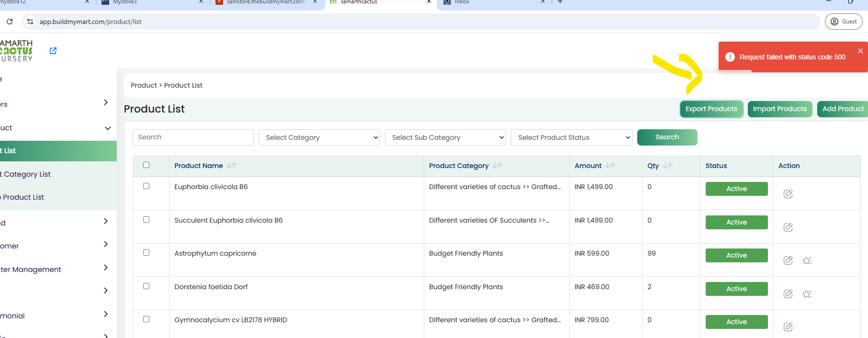Edit the Euphorbia clivicola B6 product
The height and width of the screenshot is (338, 868).
[x=788, y=194]
